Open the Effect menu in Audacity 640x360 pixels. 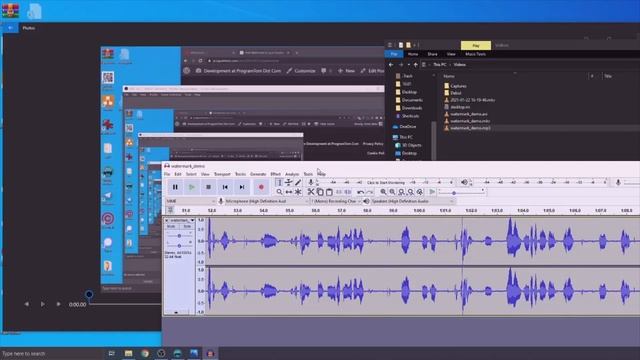[276, 174]
